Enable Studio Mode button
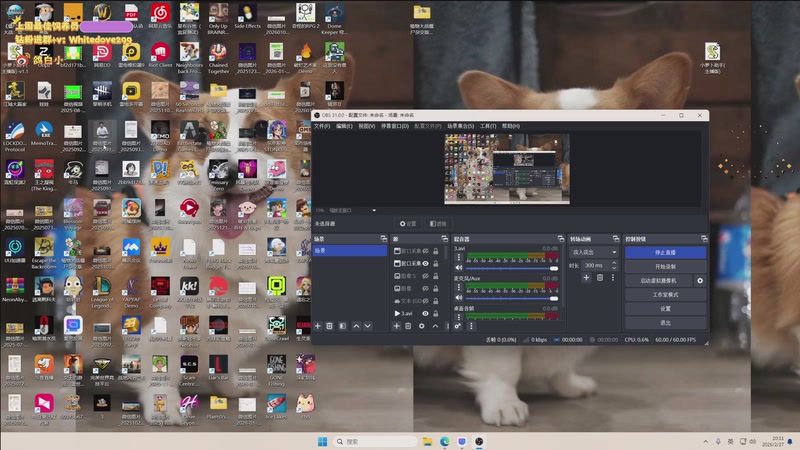800x450 pixels. 666,295
